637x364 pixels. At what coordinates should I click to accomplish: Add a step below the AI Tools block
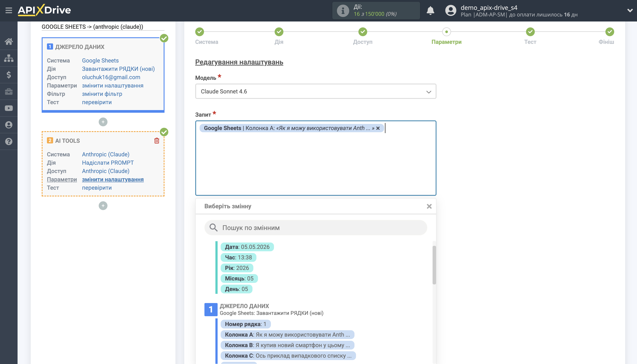[103, 206]
